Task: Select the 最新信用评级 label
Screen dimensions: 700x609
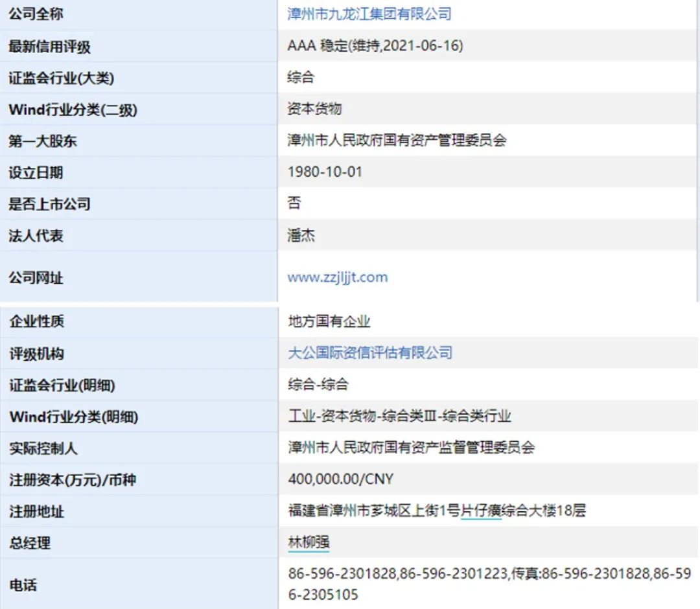Action: [x=49, y=47]
